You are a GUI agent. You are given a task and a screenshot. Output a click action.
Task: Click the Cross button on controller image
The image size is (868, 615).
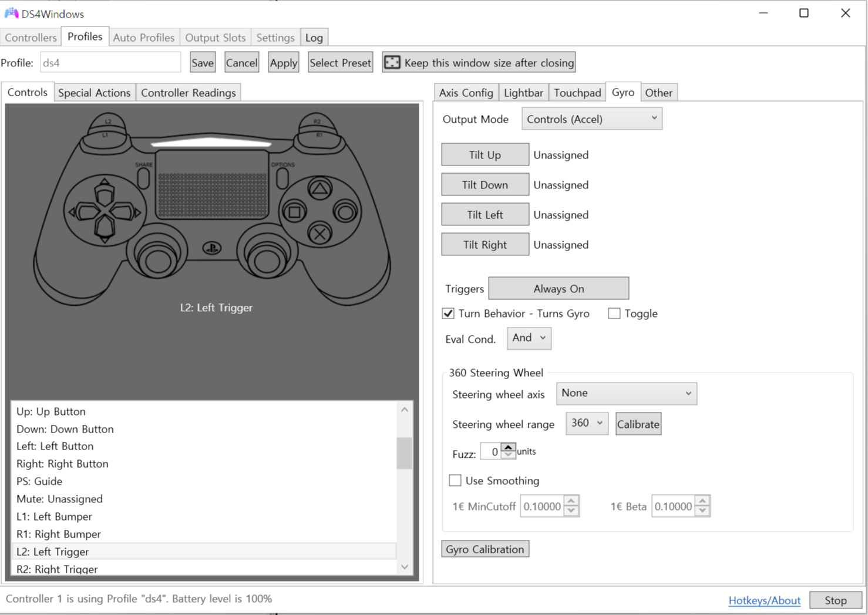(320, 235)
